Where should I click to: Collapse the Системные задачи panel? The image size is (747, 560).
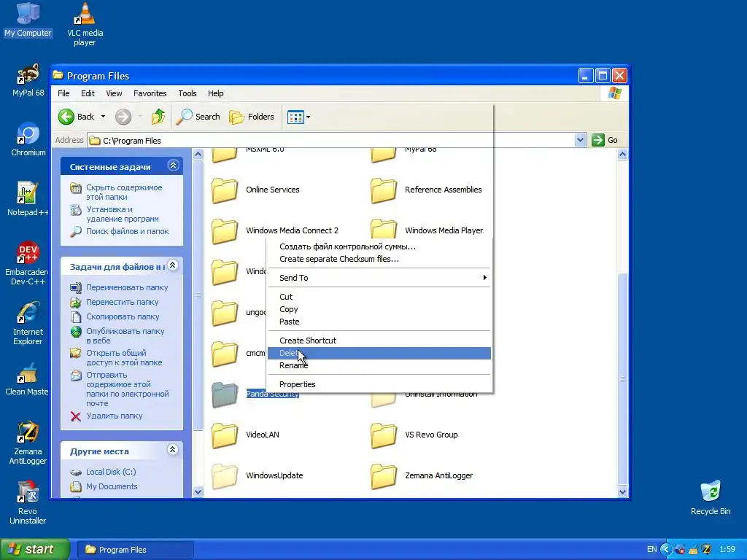[x=173, y=166]
